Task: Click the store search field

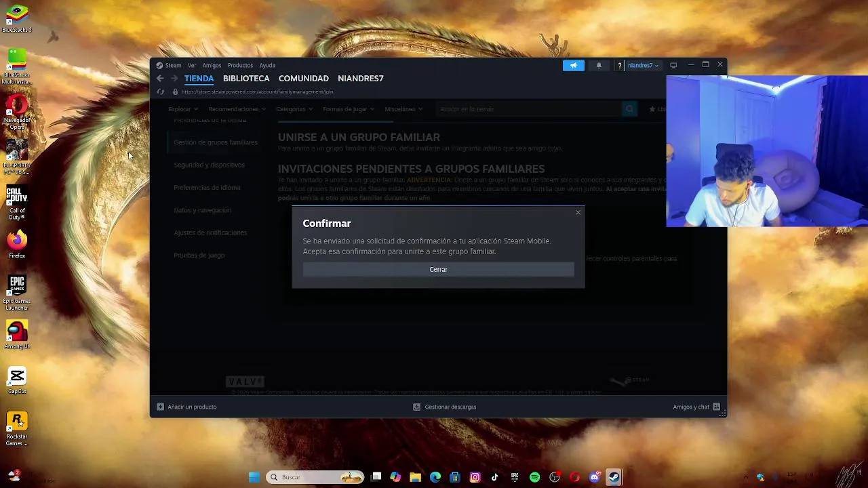Action: click(x=529, y=109)
